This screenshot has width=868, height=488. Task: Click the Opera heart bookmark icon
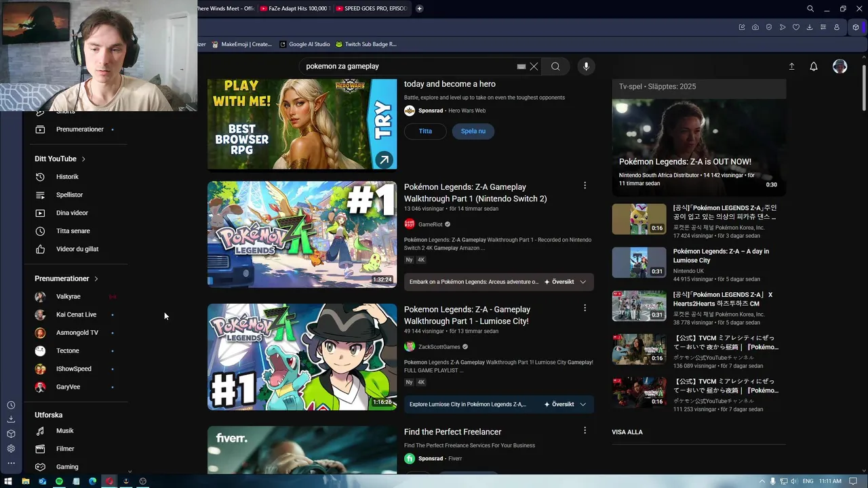tap(796, 27)
